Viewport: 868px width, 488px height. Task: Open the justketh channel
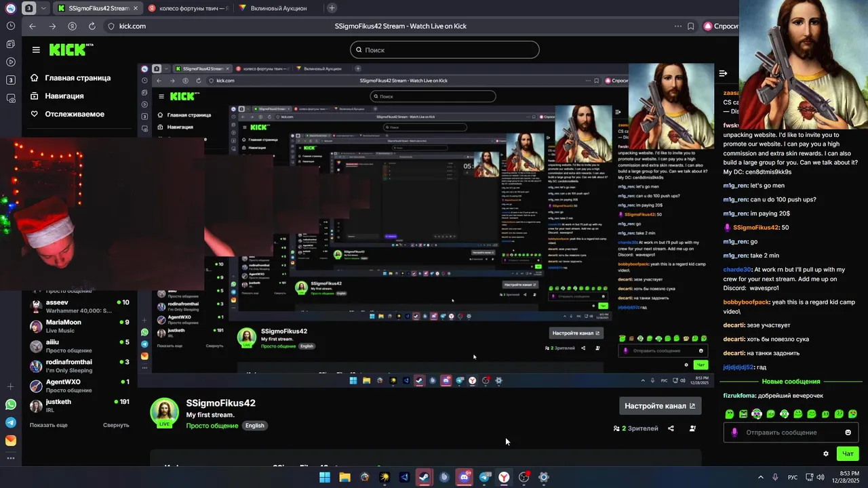click(80, 405)
